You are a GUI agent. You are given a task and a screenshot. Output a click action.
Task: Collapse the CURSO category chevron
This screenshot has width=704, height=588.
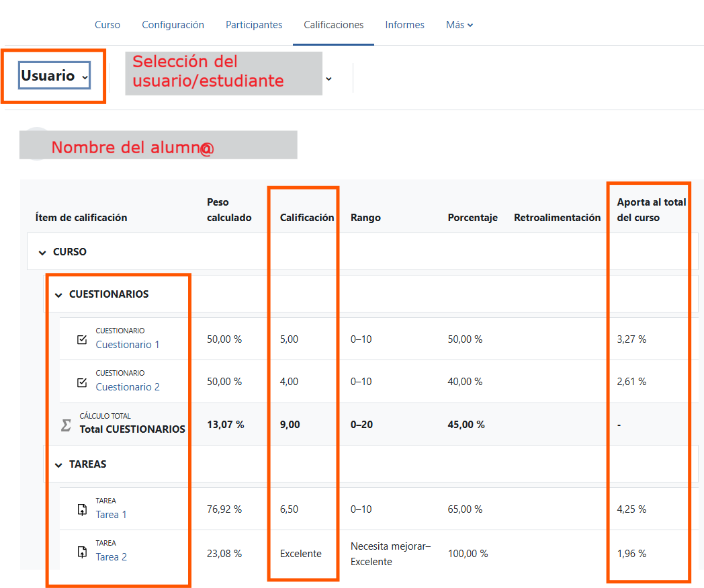point(42,253)
